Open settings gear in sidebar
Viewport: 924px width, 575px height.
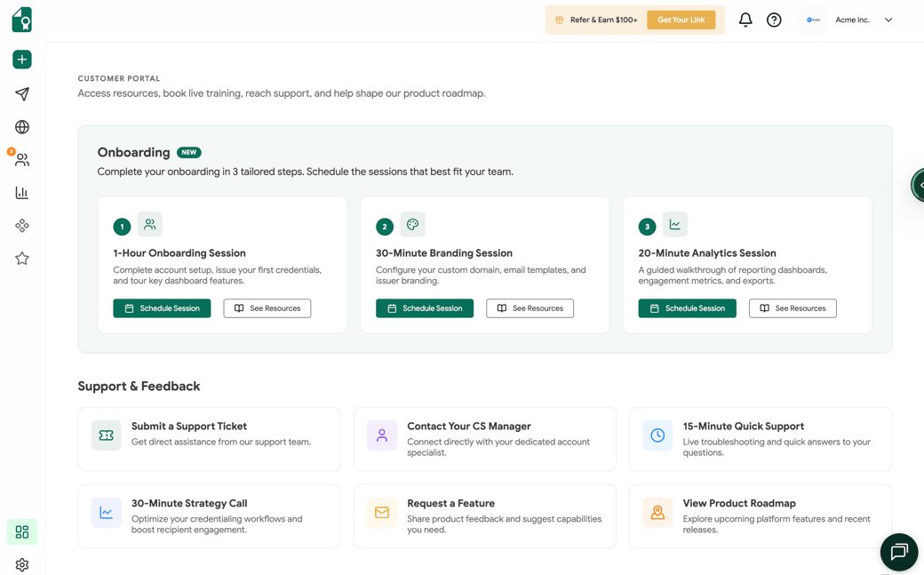click(x=22, y=564)
